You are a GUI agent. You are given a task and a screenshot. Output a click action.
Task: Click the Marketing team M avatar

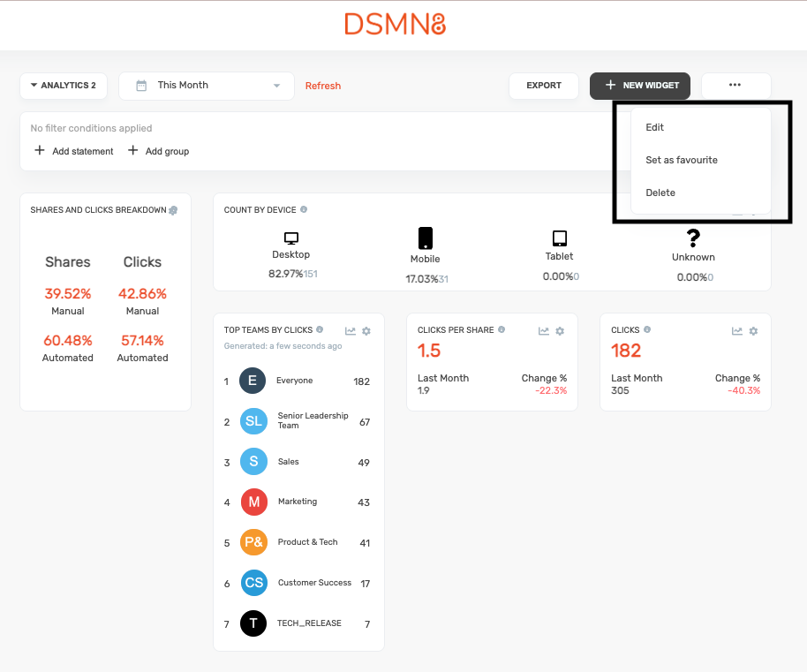[x=254, y=502]
